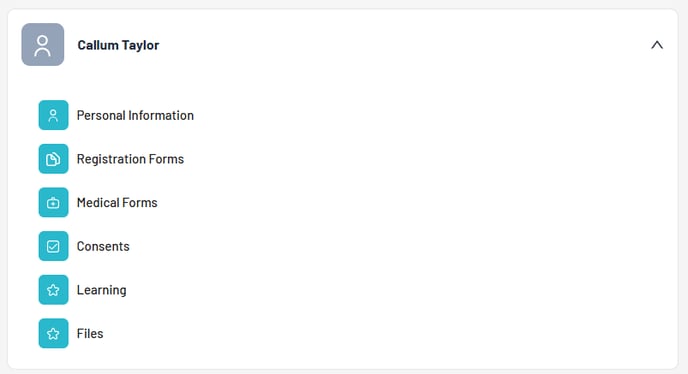Click the documents icon for Registration Forms
The height and width of the screenshot is (374, 688).
pyautogui.click(x=54, y=159)
